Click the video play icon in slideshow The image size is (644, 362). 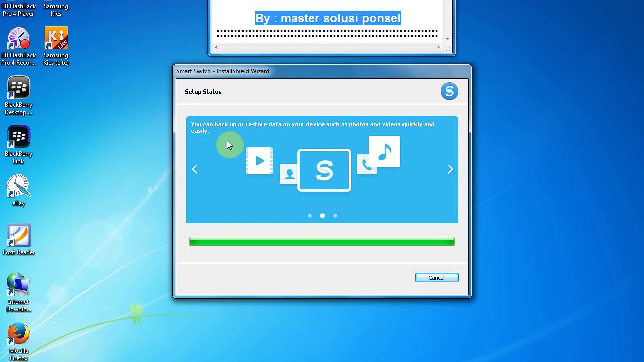(259, 161)
